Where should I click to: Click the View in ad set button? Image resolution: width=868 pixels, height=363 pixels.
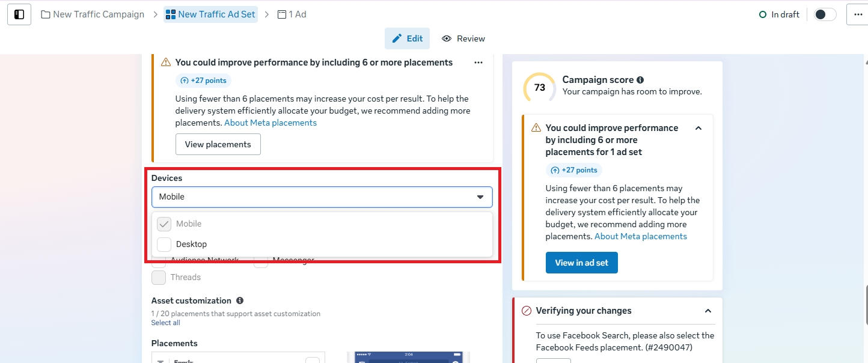click(581, 263)
